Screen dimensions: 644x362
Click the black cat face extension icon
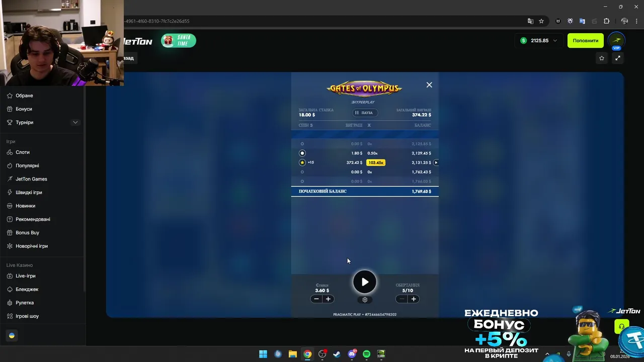pyautogui.click(x=558, y=21)
